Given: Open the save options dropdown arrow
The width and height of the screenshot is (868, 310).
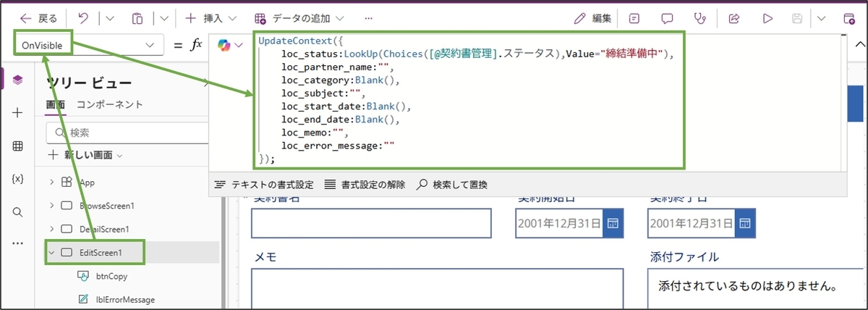Looking at the screenshot, I should pyautogui.click(x=821, y=18).
